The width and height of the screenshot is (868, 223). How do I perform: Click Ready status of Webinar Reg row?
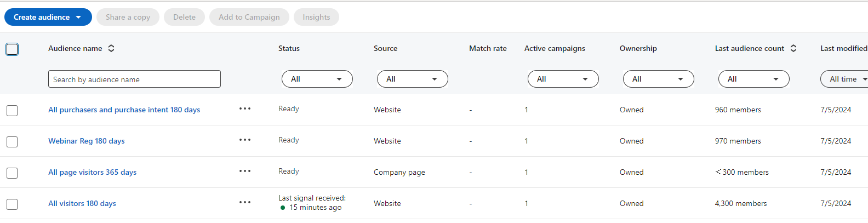pos(289,140)
